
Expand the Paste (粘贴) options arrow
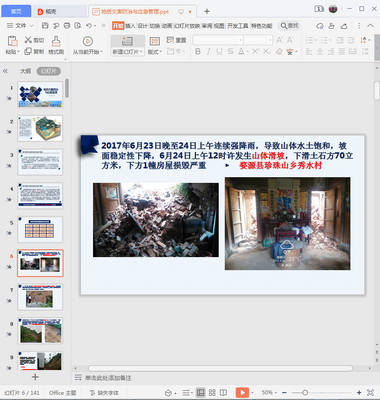pyautogui.click(x=18, y=52)
